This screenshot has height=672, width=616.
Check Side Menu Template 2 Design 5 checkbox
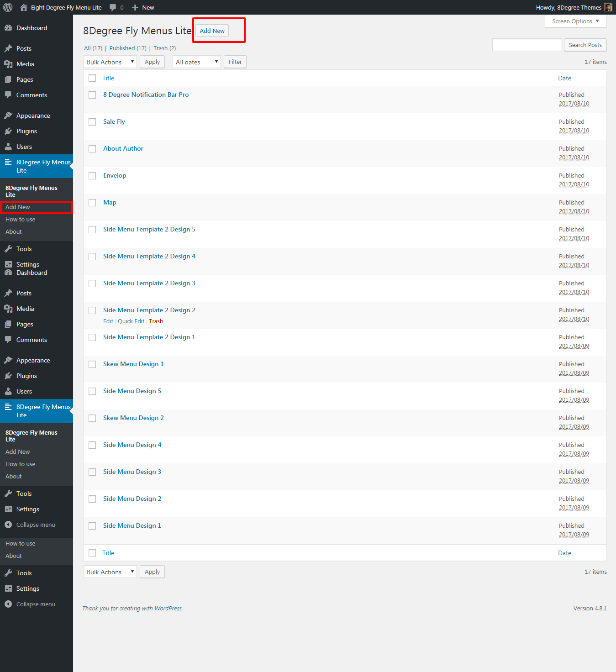point(92,230)
